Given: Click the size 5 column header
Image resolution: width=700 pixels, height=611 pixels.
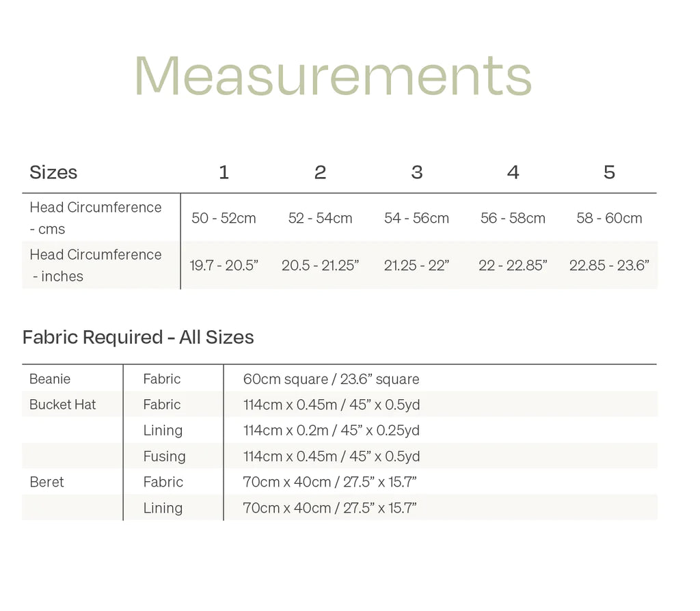Looking at the screenshot, I should click(x=609, y=172).
